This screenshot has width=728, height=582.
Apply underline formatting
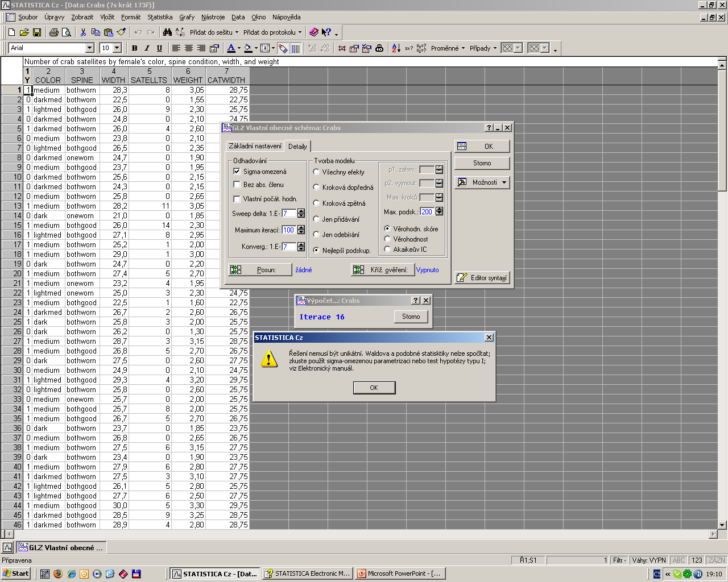159,48
